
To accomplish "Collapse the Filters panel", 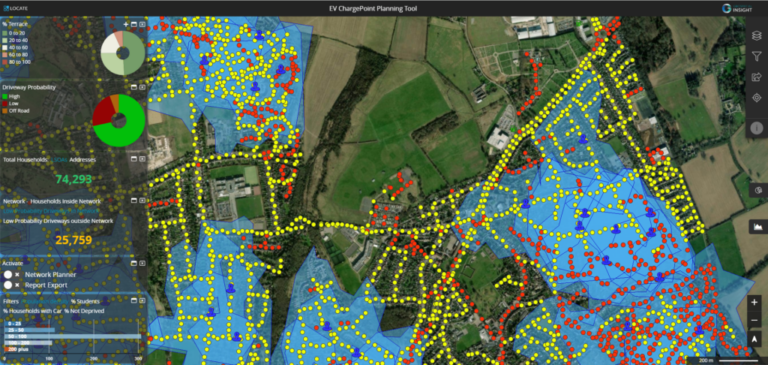I will 134,301.
